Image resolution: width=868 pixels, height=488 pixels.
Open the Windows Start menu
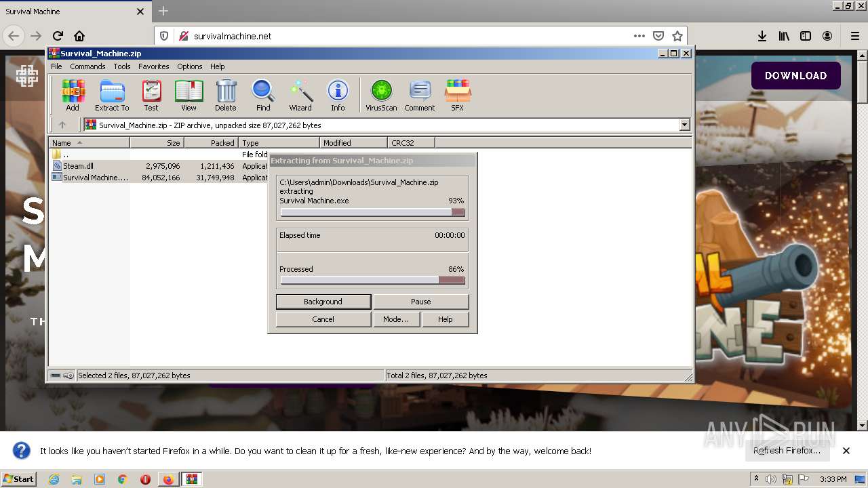[x=18, y=479]
